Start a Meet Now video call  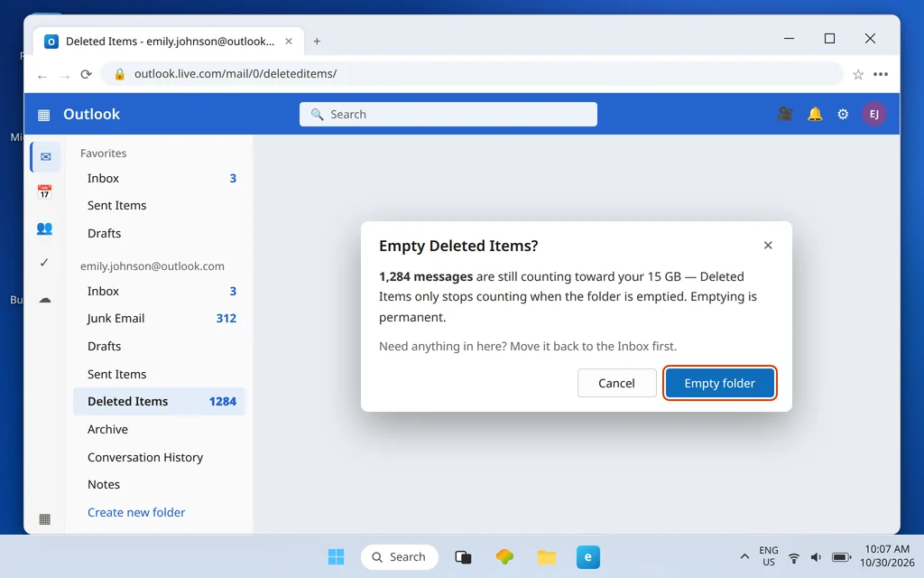click(x=785, y=114)
